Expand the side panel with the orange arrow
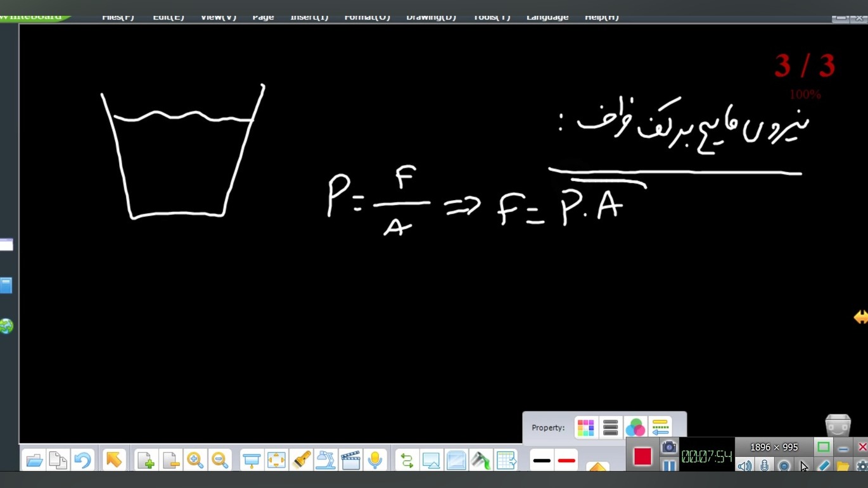This screenshot has width=868, height=488. (860, 317)
